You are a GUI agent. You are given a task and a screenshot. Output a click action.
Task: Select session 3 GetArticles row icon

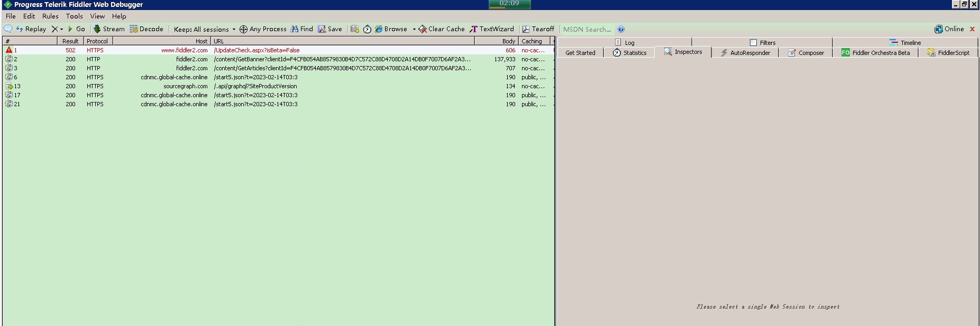coord(9,68)
